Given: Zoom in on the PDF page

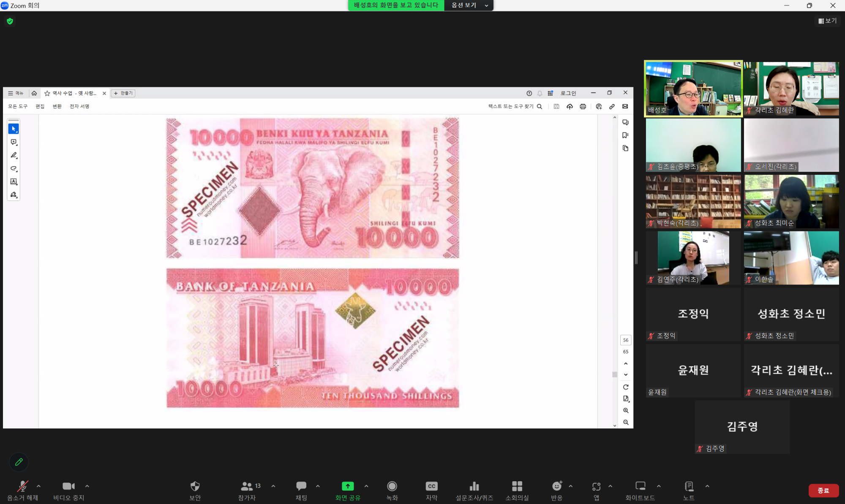Looking at the screenshot, I should coord(626,410).
